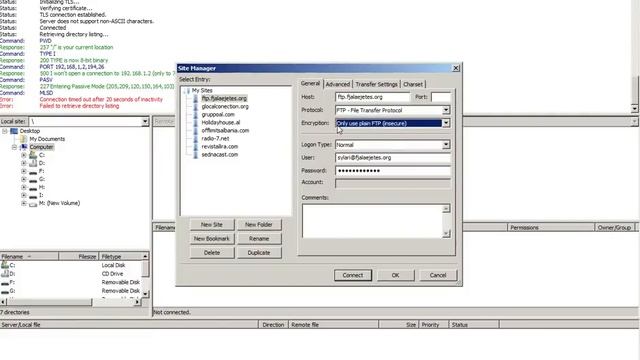The width and height of the screenshot is (640, 360).
Task: Click Comments box scroll down arrow
Action: [x=446, y=234]
